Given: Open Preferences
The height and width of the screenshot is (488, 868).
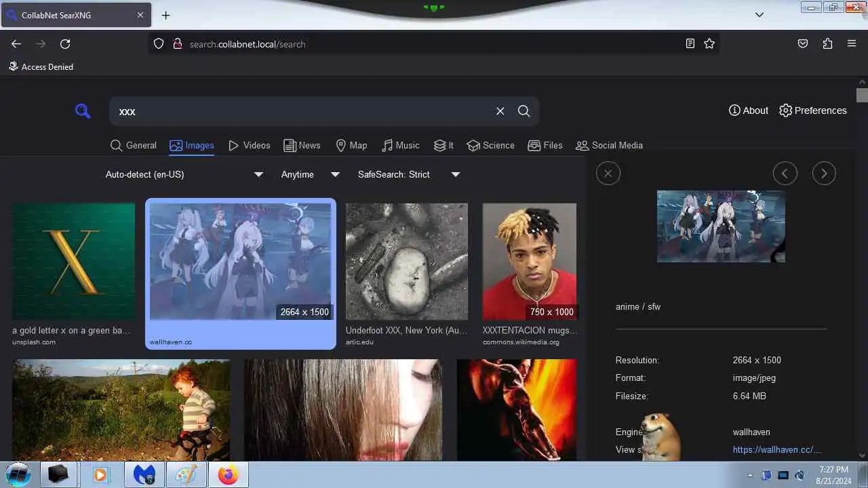Looking at the screenshot, I should click(x=813, y=110).
